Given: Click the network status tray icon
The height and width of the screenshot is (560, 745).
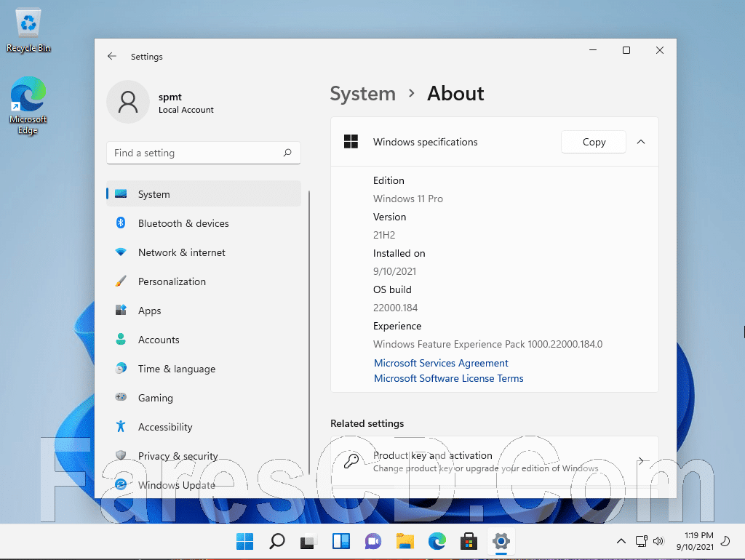Looking at the screenshot, I should pyautogui.click(x=642, y=541).
